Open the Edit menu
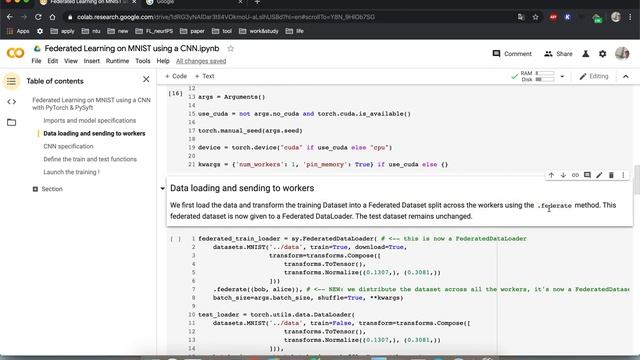Image resolution: width=640 pixels, height=360 pixels. click(53, 61)
